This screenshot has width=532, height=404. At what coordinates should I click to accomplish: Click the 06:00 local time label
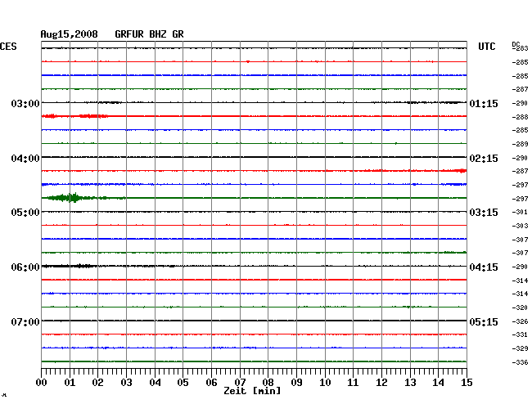coord(25,267)
